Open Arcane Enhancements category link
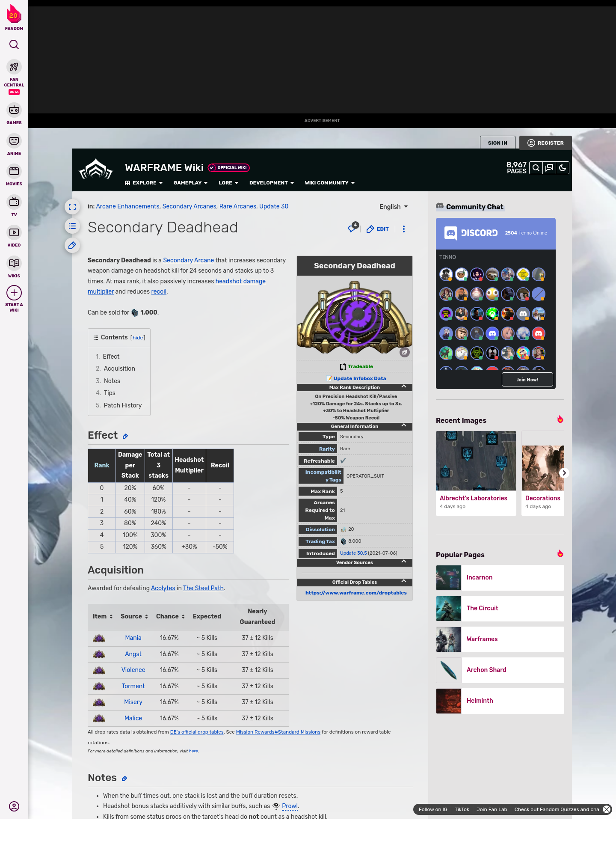Screen dimensions: 616x856 click(127, 206)
